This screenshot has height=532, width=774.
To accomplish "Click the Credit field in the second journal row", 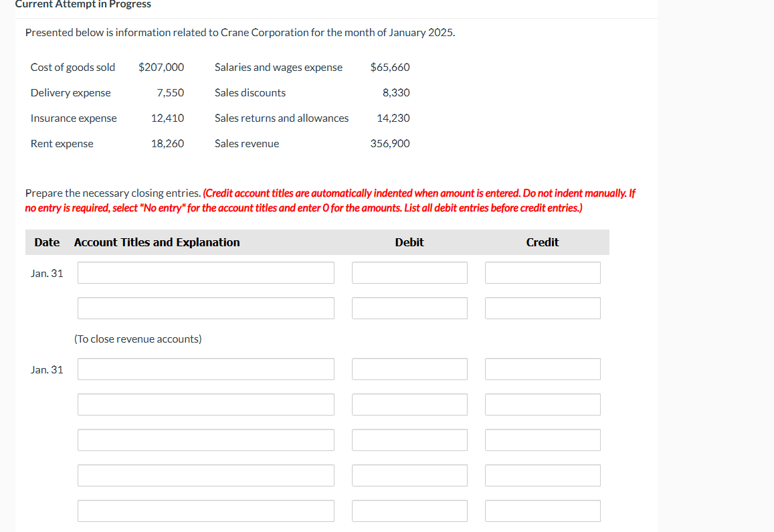I will [543, 308].
